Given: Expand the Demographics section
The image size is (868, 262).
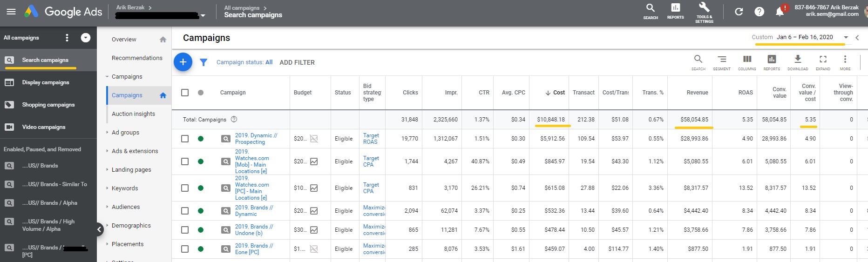Looking at the screenshot, I should (x=107, y=226).
